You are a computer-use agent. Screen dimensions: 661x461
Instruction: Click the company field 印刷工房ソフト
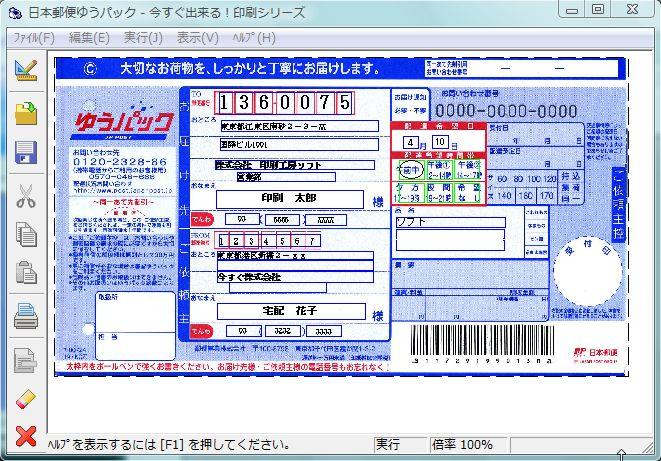coord(295,165)
